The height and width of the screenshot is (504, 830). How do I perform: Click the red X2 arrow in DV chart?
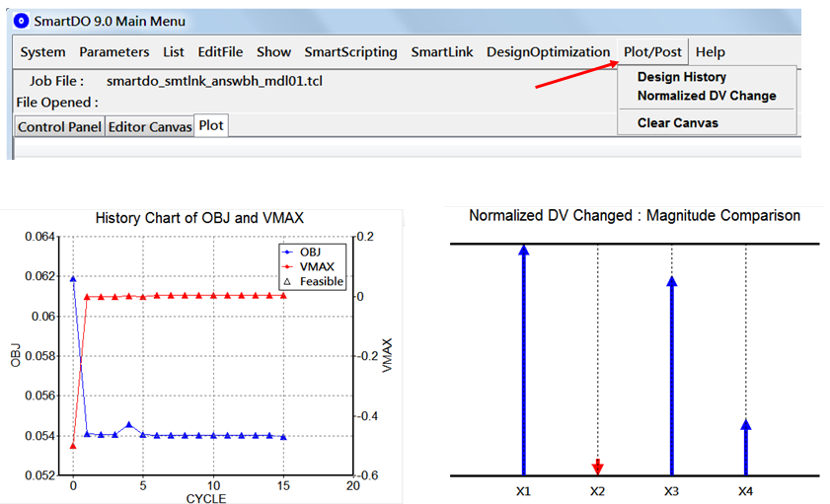598,467
